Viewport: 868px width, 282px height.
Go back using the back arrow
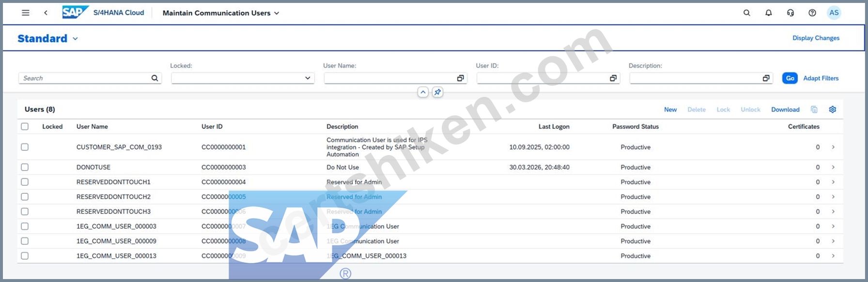(x=46, y=13)
